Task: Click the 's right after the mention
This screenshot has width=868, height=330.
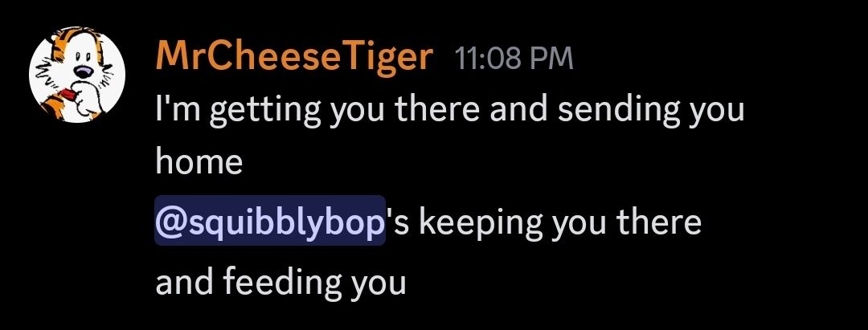Action: 398,222
